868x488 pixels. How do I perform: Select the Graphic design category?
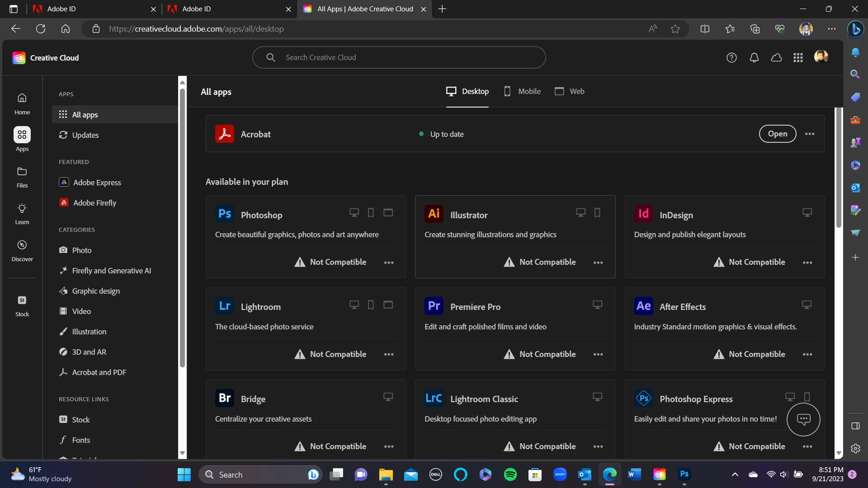[96, 291]
